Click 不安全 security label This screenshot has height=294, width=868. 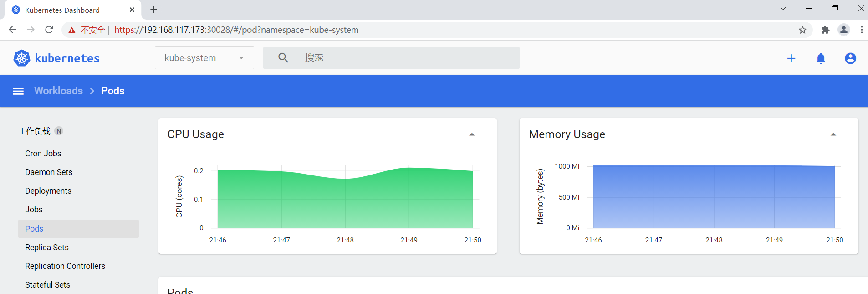coord(93,30)
